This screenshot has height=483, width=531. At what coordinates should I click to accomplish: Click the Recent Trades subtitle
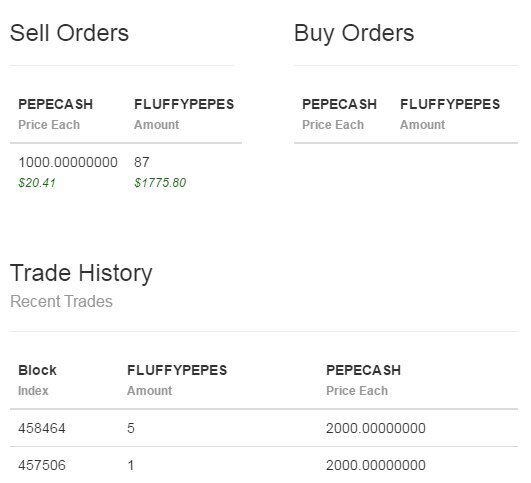(x=61, y=301)
